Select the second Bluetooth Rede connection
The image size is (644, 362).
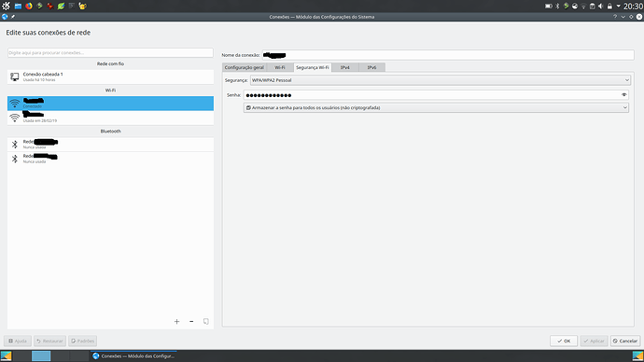pos(110,159)
